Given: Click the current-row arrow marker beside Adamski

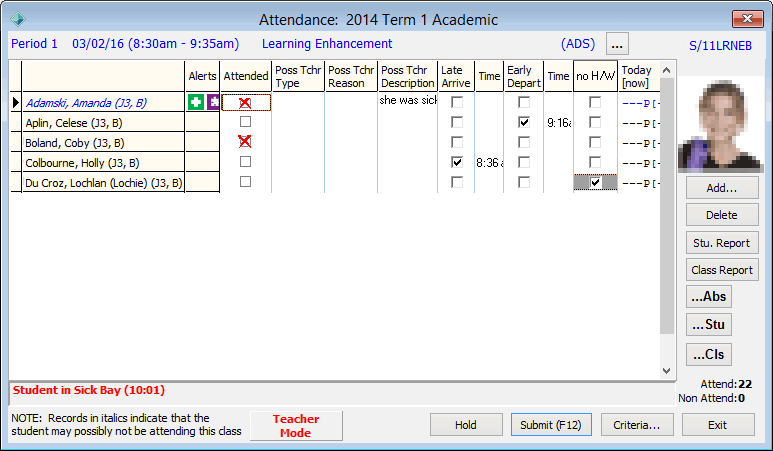Looking at the screenshot, I should [15, 103].
